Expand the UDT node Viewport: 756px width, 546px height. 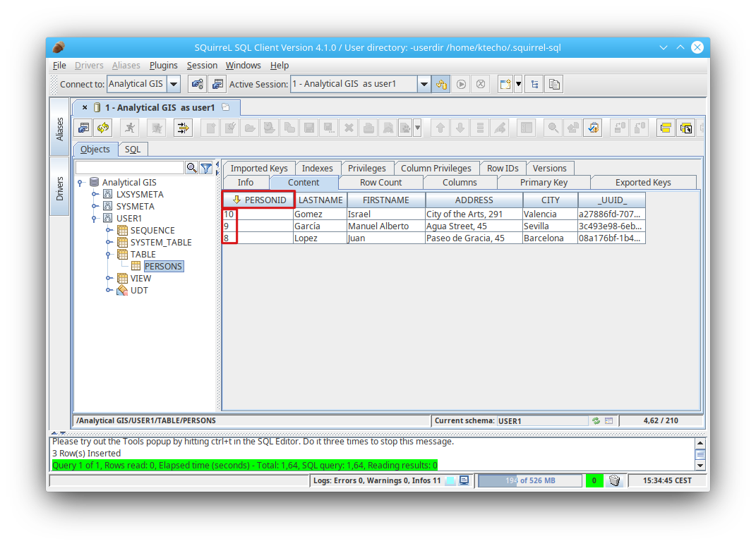coord(109,290)
